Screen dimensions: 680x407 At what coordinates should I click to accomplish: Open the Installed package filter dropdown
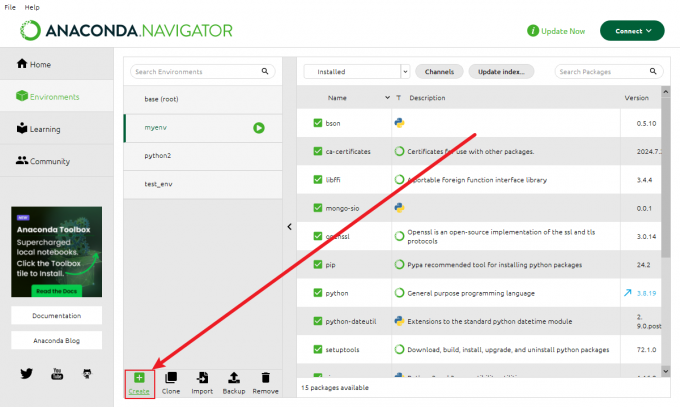pos(356,72)
